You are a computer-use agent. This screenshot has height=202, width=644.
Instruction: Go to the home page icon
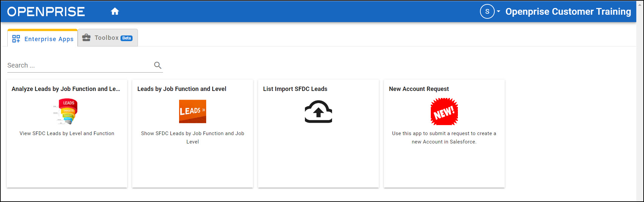click(x=115, y=11)
